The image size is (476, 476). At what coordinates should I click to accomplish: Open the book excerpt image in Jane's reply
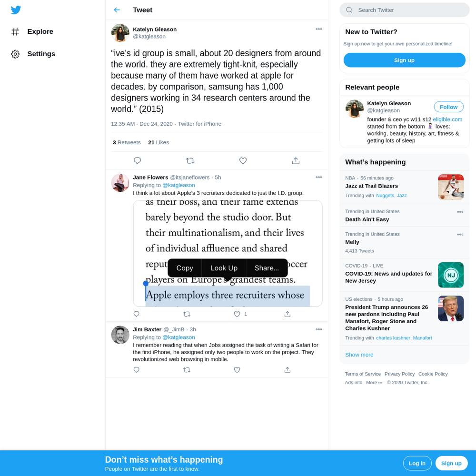tap(228, 253)
